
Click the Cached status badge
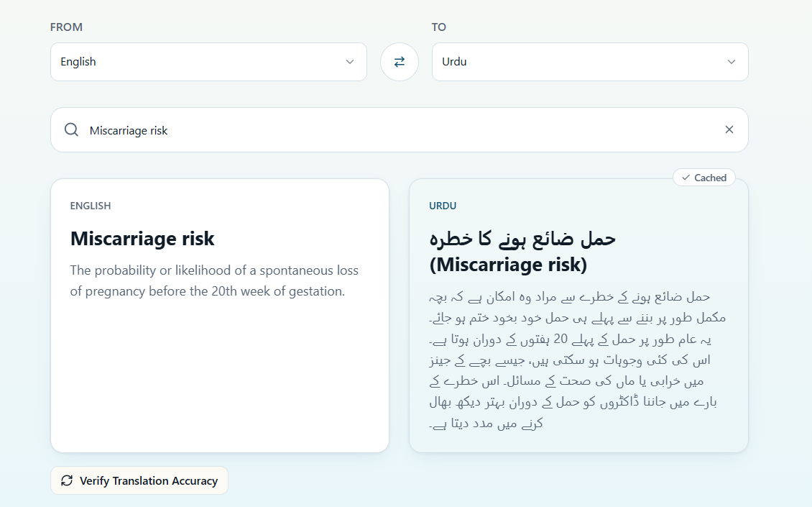coord(703,178)
